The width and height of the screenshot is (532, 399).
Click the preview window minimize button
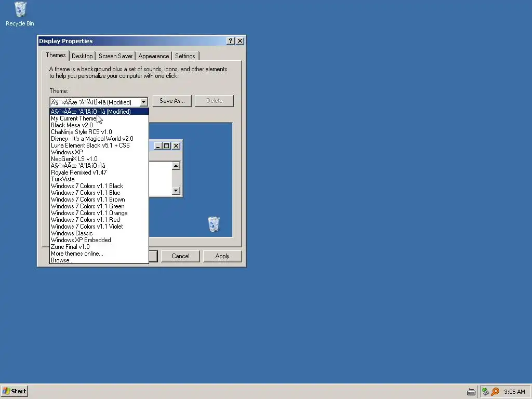pyautogui.click(x=158, y=146)
